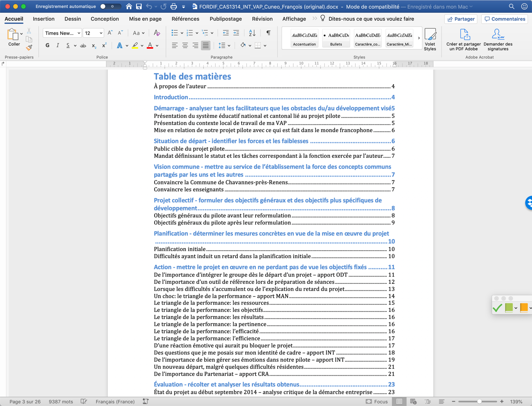
Task: Clear all formatting with the eraser icon
Action: [157, 33]
